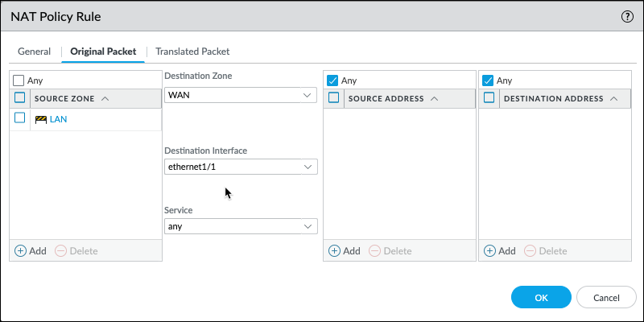Enable the Any checkbox for Source Zone
This screenshot has width=644, height=322.
pos(19,80)
